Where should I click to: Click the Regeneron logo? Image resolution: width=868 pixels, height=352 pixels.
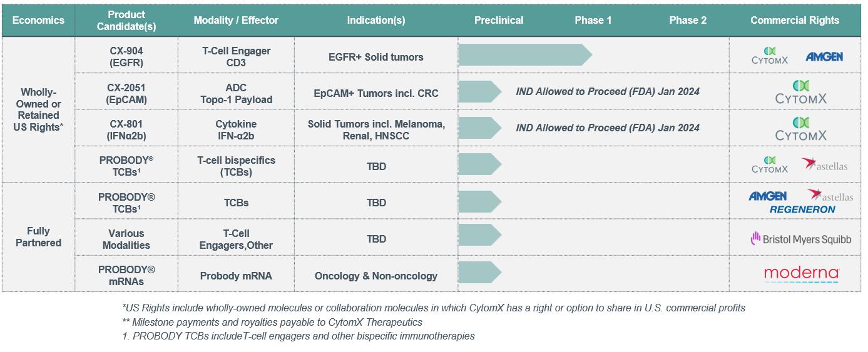802,210
